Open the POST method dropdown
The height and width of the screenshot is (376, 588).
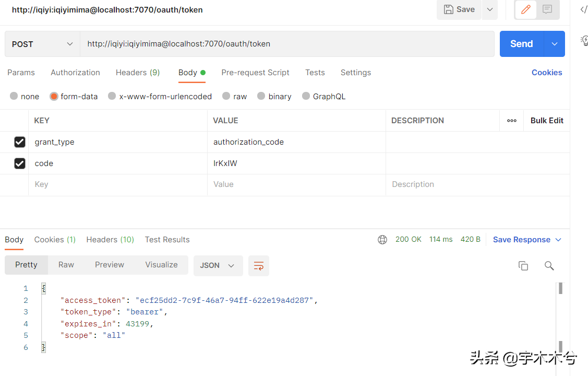point(42,43)
